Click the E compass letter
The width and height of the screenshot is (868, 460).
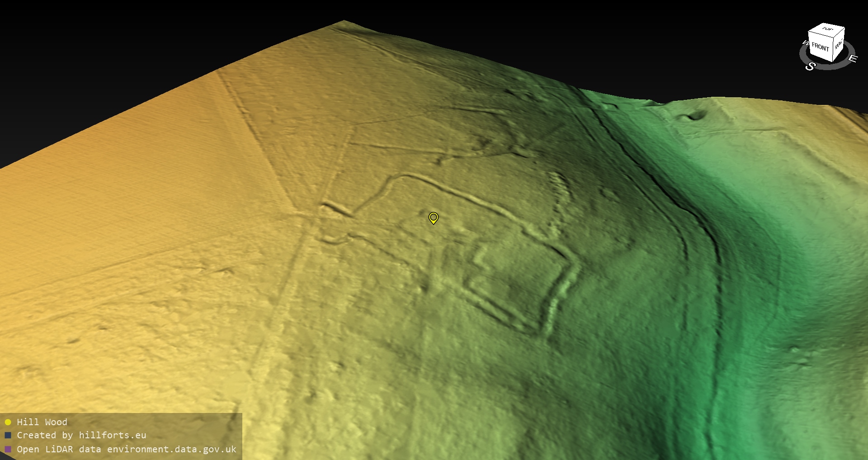(852, 59)
